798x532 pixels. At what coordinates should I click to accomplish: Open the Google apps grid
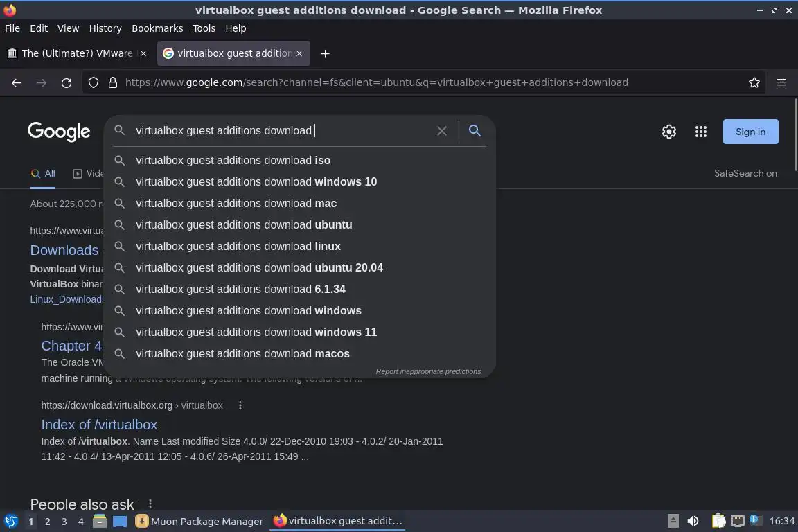pyautogui.click(x=701, y=132)
